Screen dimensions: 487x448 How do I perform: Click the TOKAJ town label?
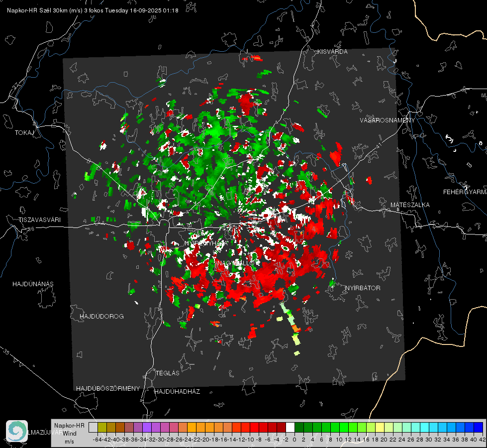24,133
